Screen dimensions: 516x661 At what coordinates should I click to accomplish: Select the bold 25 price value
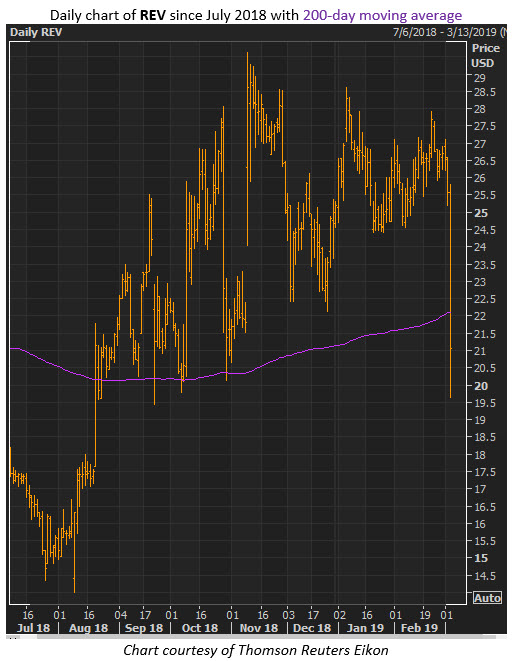click(x=481, y=213)
